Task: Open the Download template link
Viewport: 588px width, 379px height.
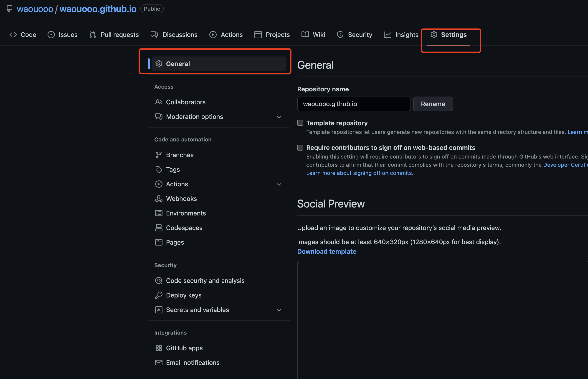Action: click(327, 251)
